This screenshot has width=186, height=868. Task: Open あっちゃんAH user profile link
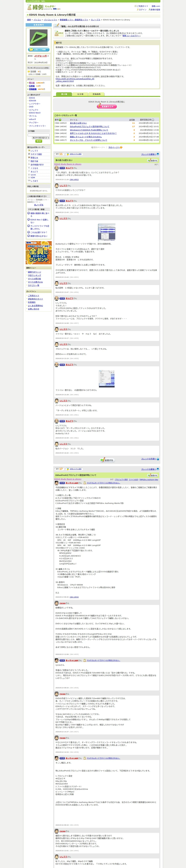(x=72, y=483)
